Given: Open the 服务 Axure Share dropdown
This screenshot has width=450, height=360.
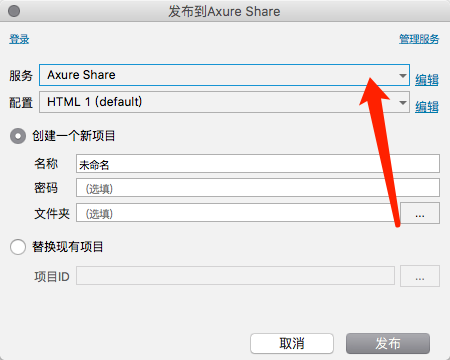Looking at the screenshot, I should pyautogui.click(x=224, y=75).
